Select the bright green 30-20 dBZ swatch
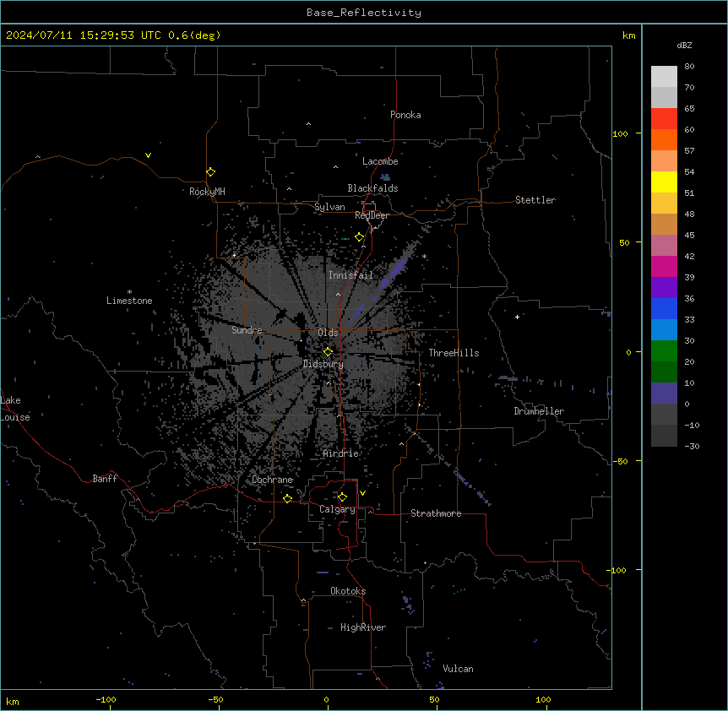Image resolution: width=728 pixels, height=711 pixels. 664,351
